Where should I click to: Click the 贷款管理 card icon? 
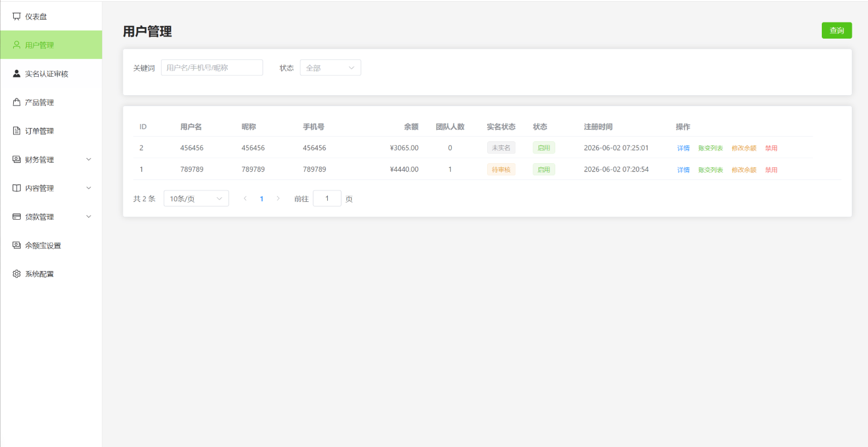(17, 217)
